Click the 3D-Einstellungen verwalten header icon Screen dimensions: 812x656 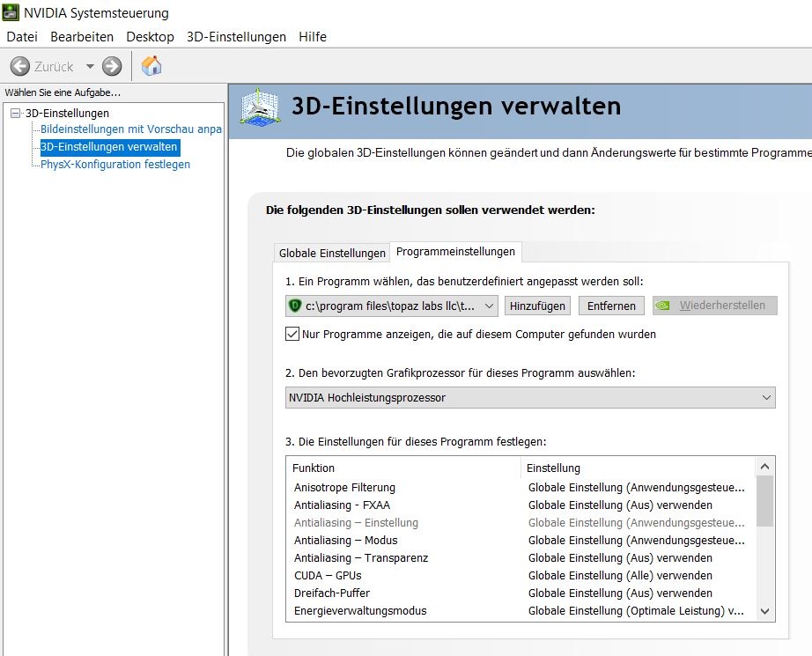[x=261, y=107]
